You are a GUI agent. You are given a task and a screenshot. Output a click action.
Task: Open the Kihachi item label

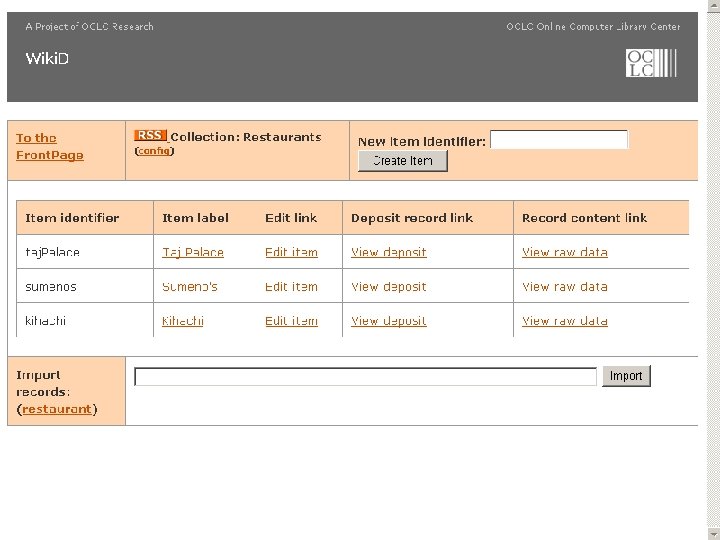coord(183,321)
